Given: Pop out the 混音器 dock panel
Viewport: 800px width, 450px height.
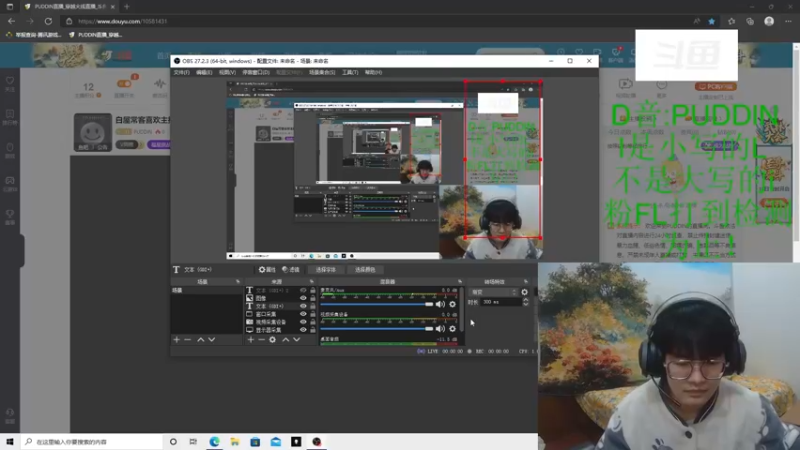Looking at the screenshot, I should (x=460, y=282).
